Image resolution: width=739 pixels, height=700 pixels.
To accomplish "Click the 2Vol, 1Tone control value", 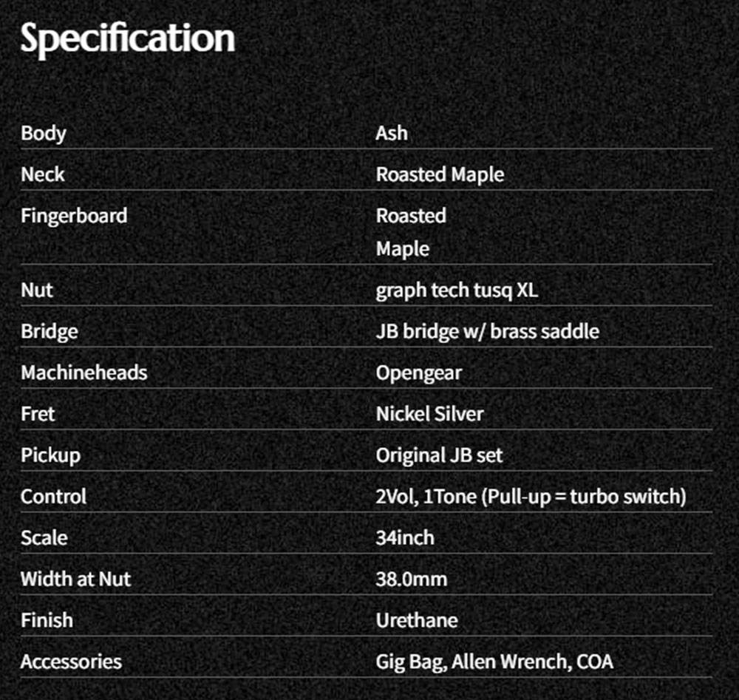I will click(x=531, y=497).
